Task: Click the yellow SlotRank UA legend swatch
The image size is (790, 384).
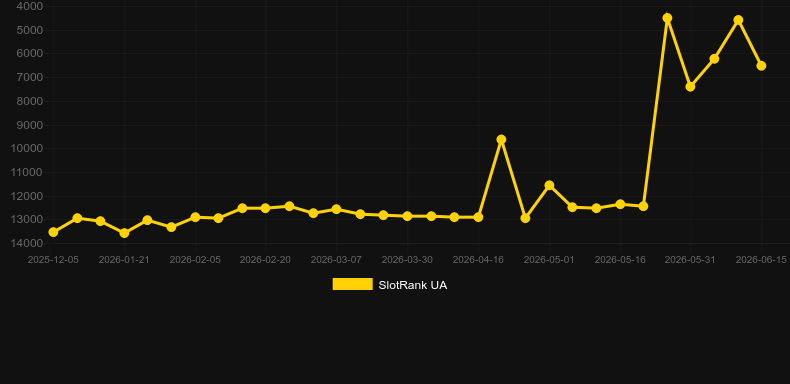Action: 353,284
